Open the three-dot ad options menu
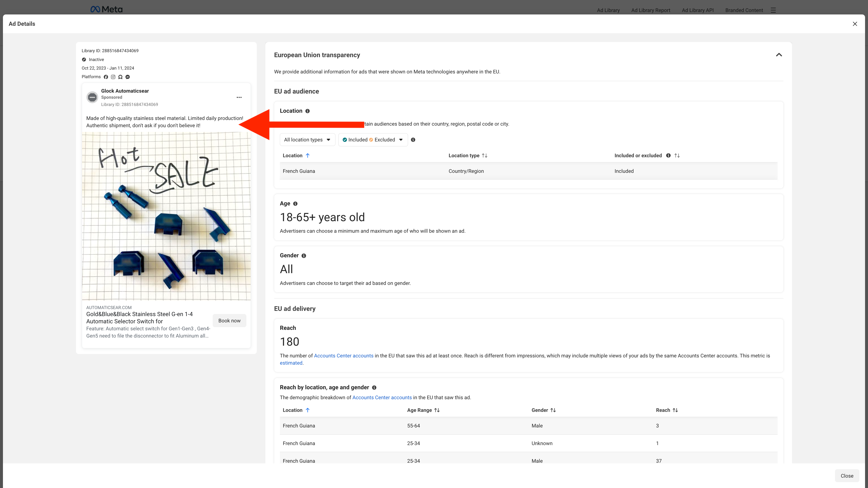The image size is (868, 488). click(239, 97)
